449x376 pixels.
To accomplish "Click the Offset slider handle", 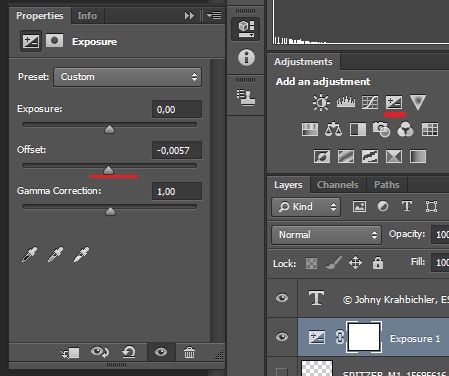I will click(108, 170).
